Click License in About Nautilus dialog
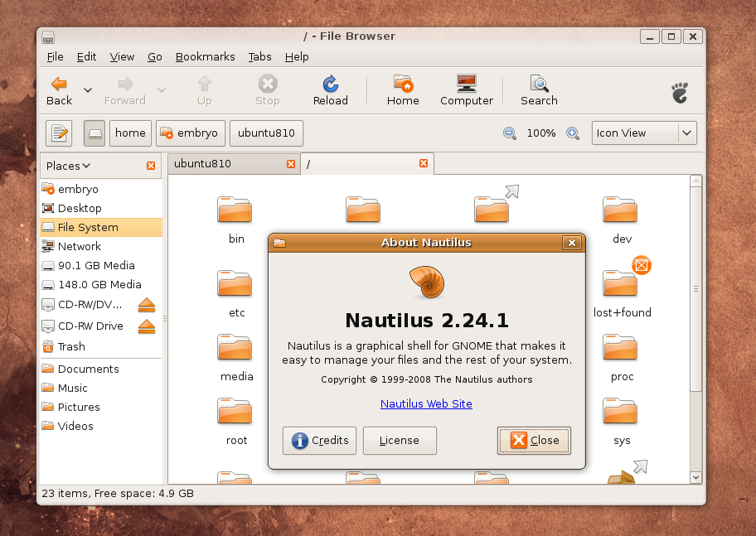The width and height of the screenshot is (756, 536). [400, 441]
